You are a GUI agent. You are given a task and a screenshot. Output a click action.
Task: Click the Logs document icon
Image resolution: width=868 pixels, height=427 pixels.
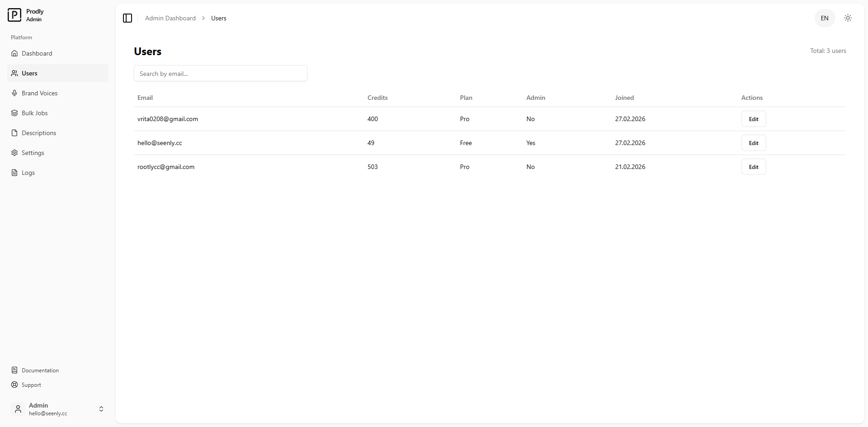coord(14,173)
